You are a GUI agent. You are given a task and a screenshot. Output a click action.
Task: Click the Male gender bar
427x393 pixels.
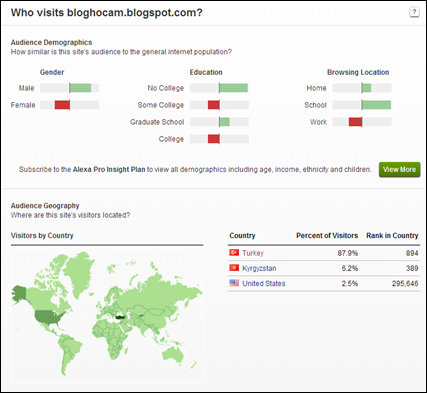pyautogui.click(x=69, y=88)
